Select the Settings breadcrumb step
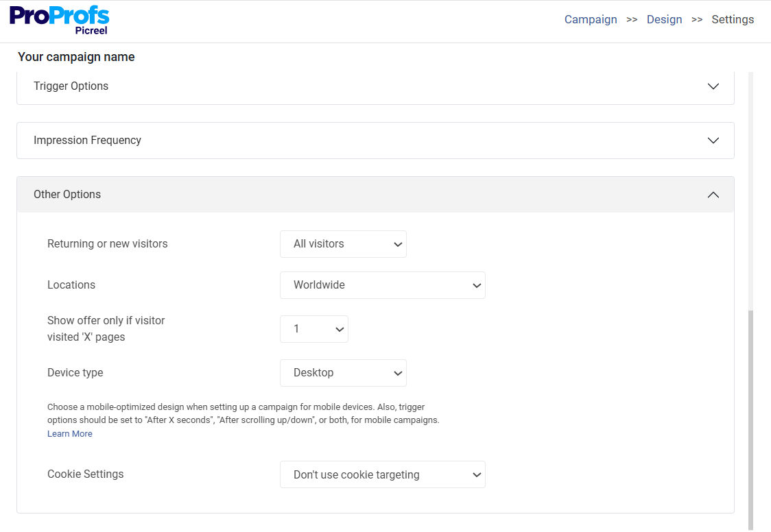 (733, 20)
